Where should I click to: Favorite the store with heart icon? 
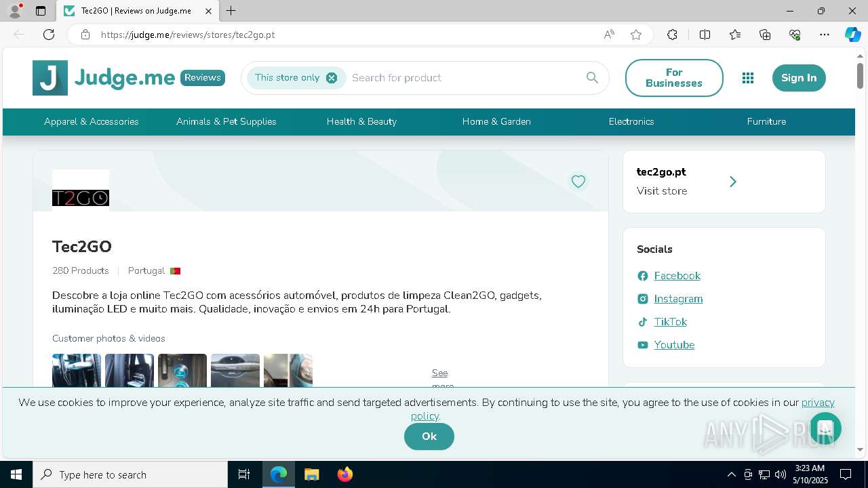[x=578, y=182]
